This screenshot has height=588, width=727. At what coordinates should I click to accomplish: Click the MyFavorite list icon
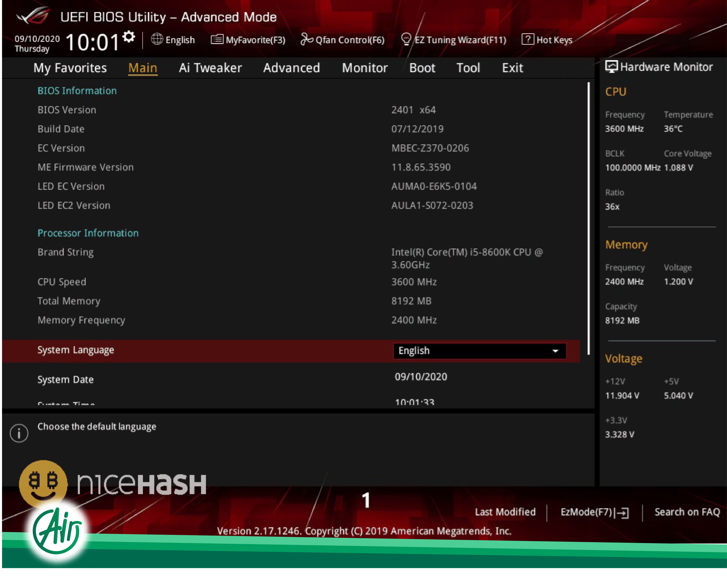217,40
